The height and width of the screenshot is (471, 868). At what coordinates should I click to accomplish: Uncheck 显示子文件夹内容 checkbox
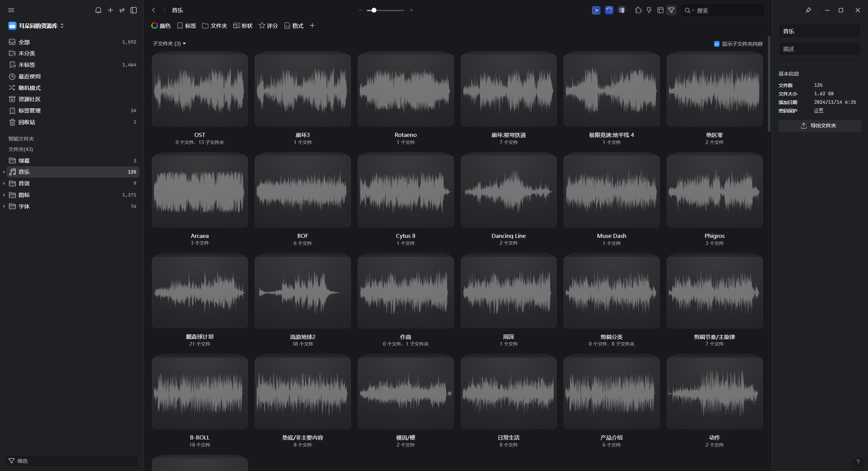coord(716,44)
